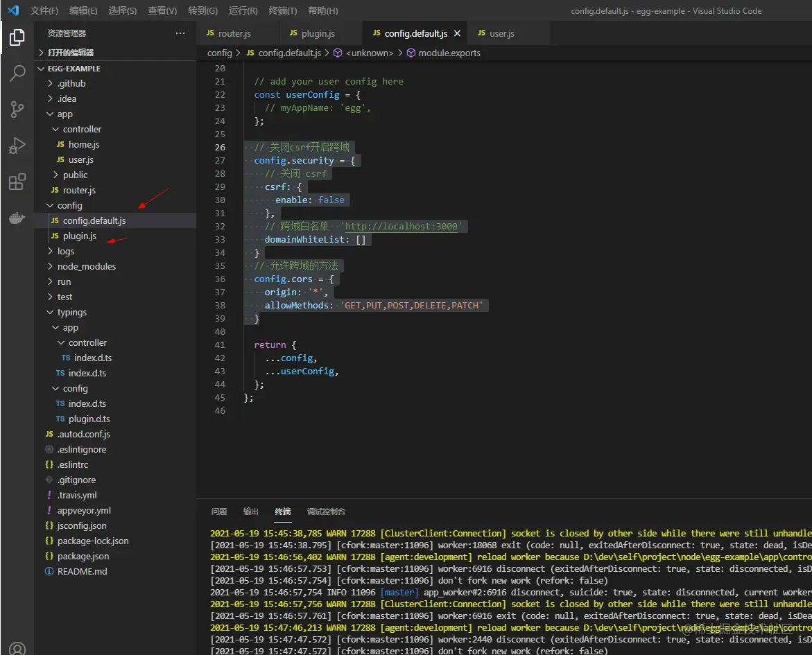Open the Search view icon
The image size is (812, 655).
17,73
